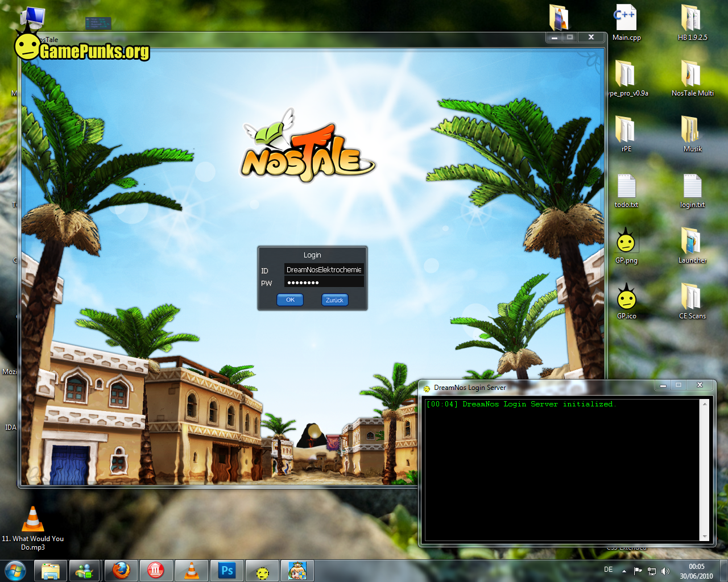Select the CE Scans folder icon

(692, 302)
